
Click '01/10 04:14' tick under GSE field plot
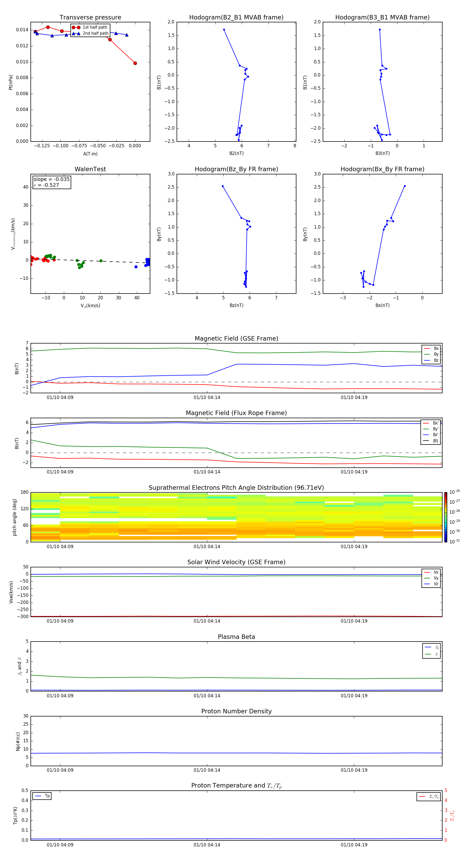tap(207, 397)
